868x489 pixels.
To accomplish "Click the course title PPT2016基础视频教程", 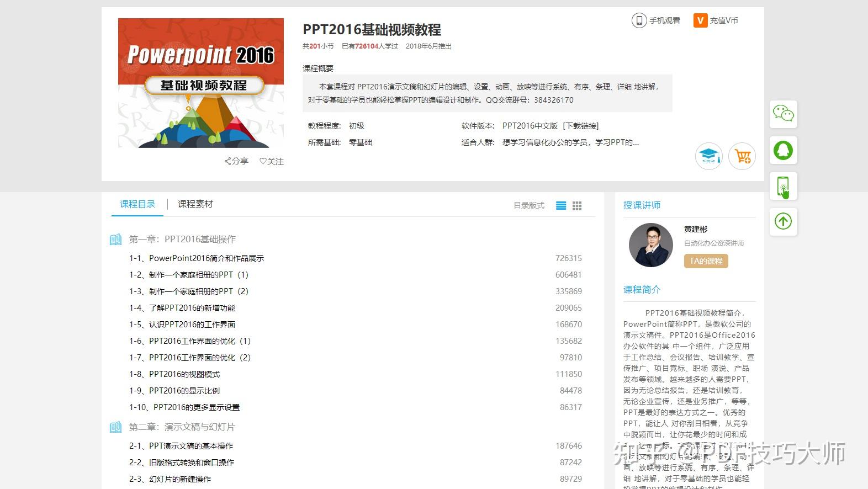I will coord(372,30).
